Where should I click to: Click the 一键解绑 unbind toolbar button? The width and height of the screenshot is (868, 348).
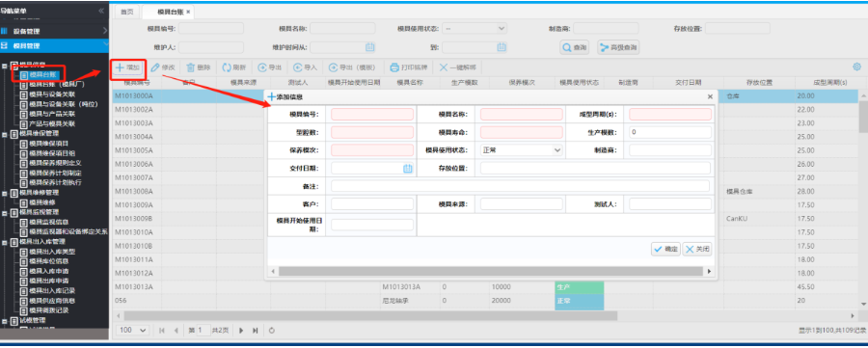457,67
